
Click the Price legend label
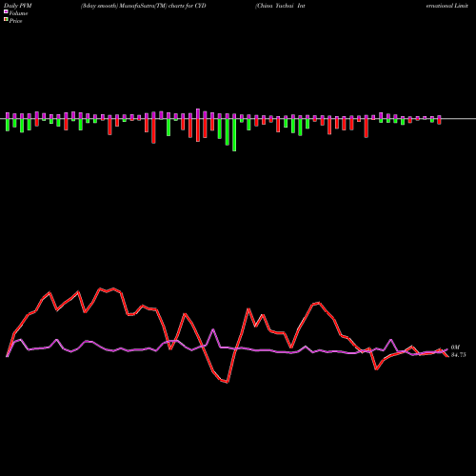pos(15,21)
